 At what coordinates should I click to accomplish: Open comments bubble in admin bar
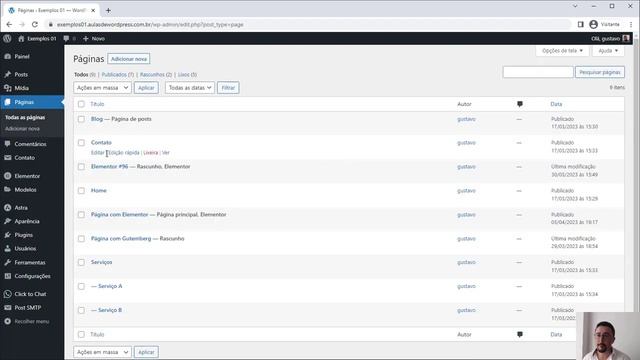pos(66,38)
